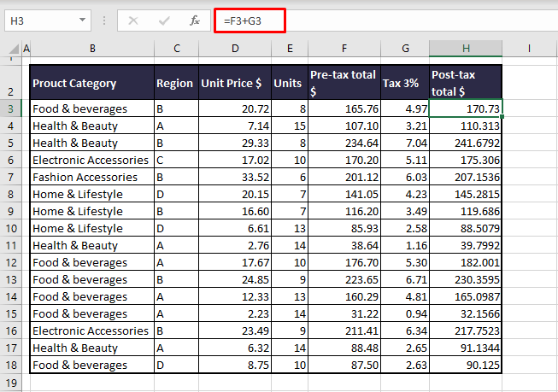Select column C header
The width and height of the screenshot is (558, 392).
177,49
